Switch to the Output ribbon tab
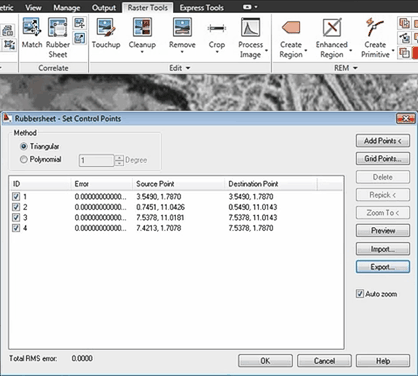Screen dimensions: 418x376 [x=104, y=7]
